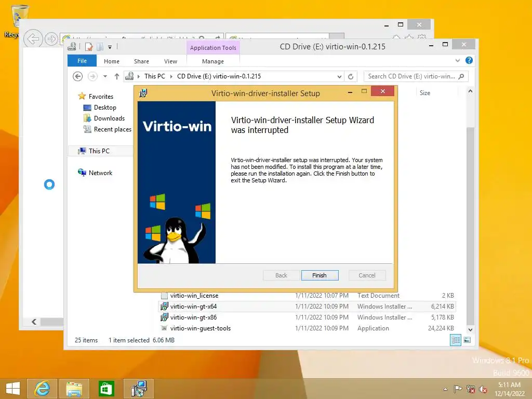Click installer icon on taskbar
Viewport: 532px width, 399px height.
pos(139,389)
